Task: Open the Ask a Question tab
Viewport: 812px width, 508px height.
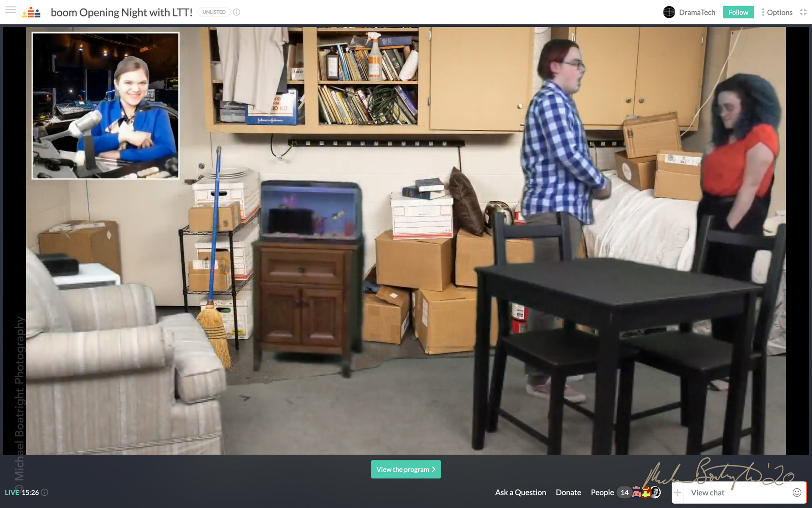Action: coord(520,492)
